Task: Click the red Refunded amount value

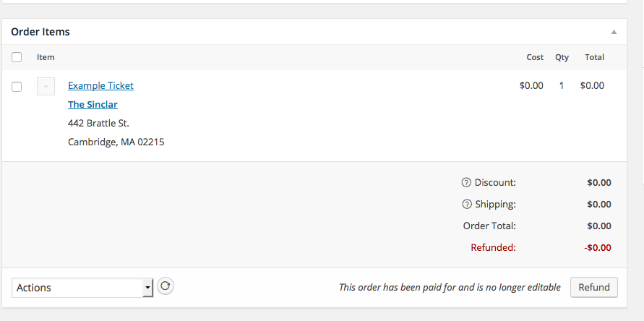Action: pyautogui.click(x=598, y=248)
